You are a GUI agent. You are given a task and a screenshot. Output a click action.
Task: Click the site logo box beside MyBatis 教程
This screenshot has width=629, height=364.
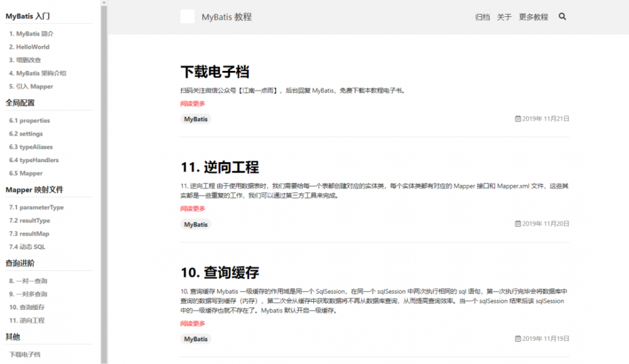click(x=187, y=16)
